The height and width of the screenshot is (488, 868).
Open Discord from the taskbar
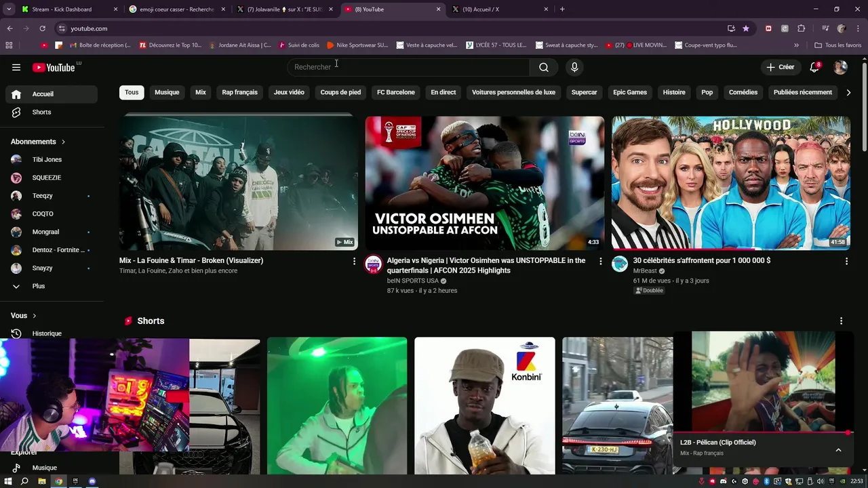(x=92, y=481)
